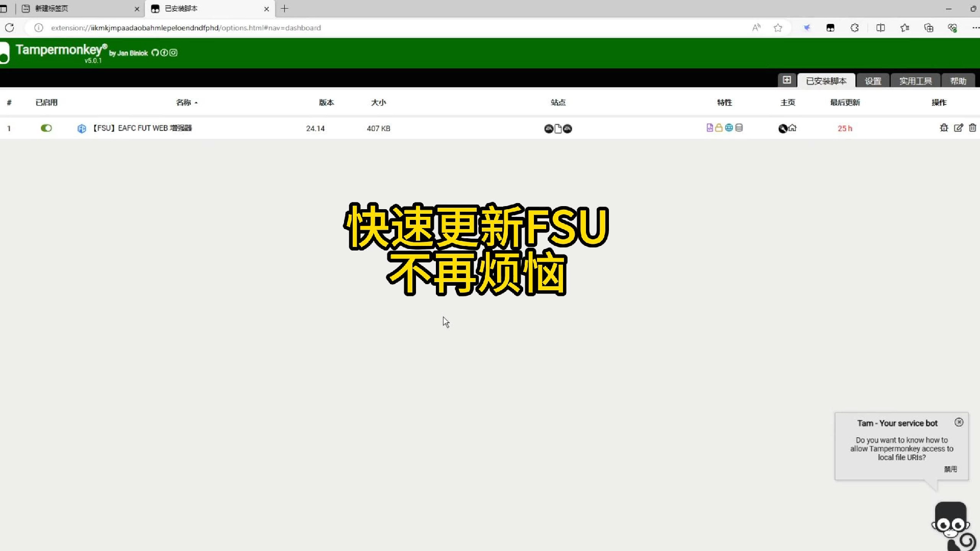Open the 帮助 tab
The height and width of the screenshot is (551, 980).
click(x=958, y=81)
